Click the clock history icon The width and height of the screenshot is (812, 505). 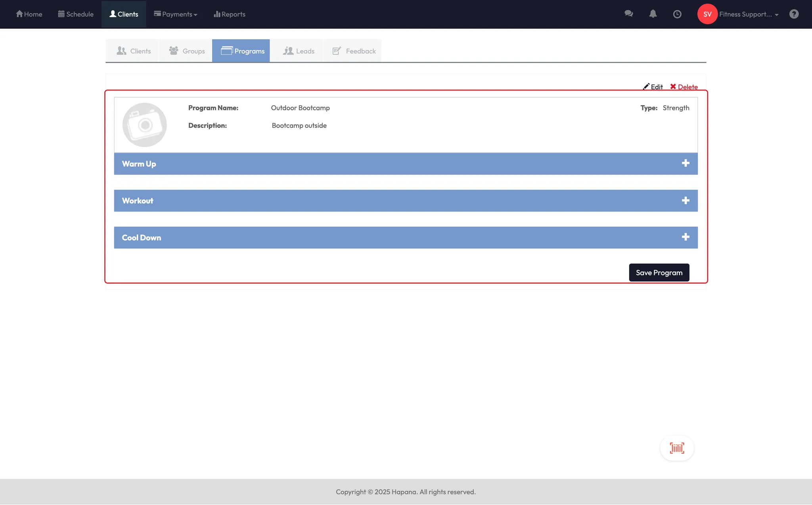(677, 14)
